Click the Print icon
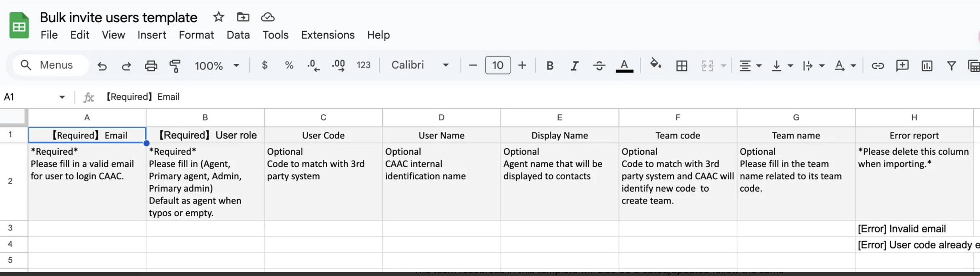This screenshot has height=276, width=980. [x=151, y=65]
